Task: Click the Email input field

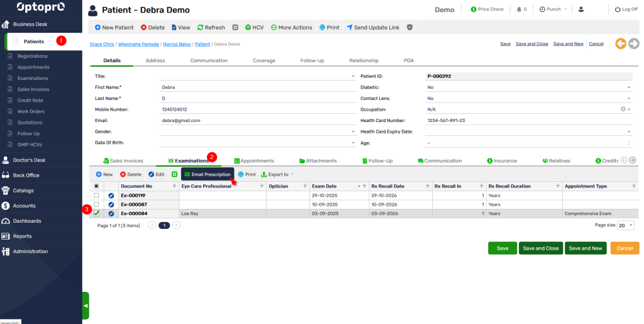Action: pos(258,120)
